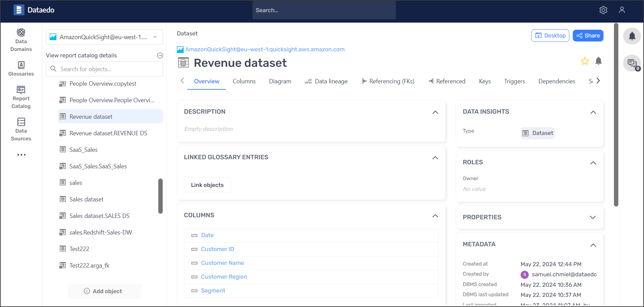
Task: Click the QuickSight source icon in breadcrumb
Action: [x=180, y=50]
